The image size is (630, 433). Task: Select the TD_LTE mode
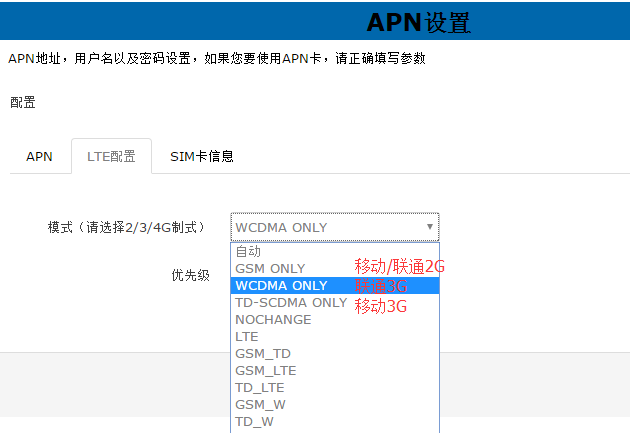click(x=260, y=388)
